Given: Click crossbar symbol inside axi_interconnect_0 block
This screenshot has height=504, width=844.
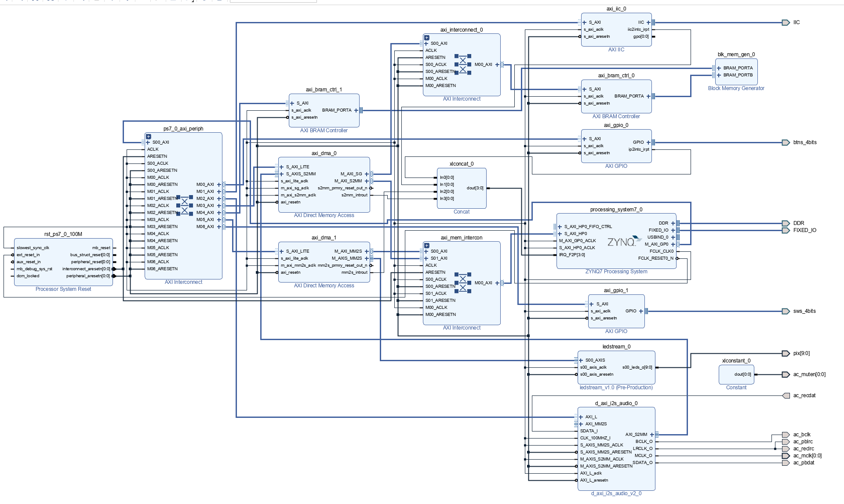Looking at the screenshot, I should (x=463, y=65).
